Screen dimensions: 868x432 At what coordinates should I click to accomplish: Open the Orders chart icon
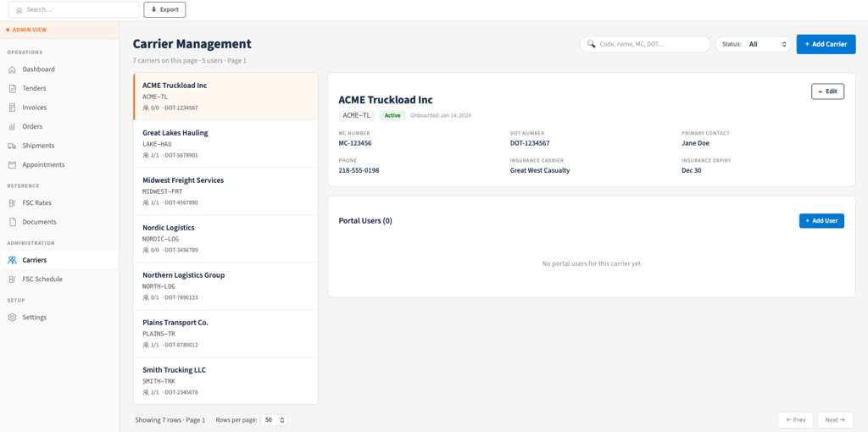pyautogui.click(x=12, y=127)
